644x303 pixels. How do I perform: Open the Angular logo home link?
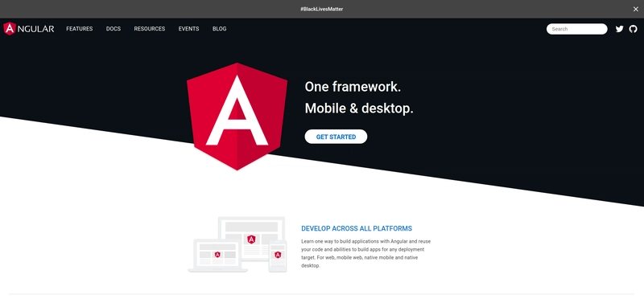(29, 29)
